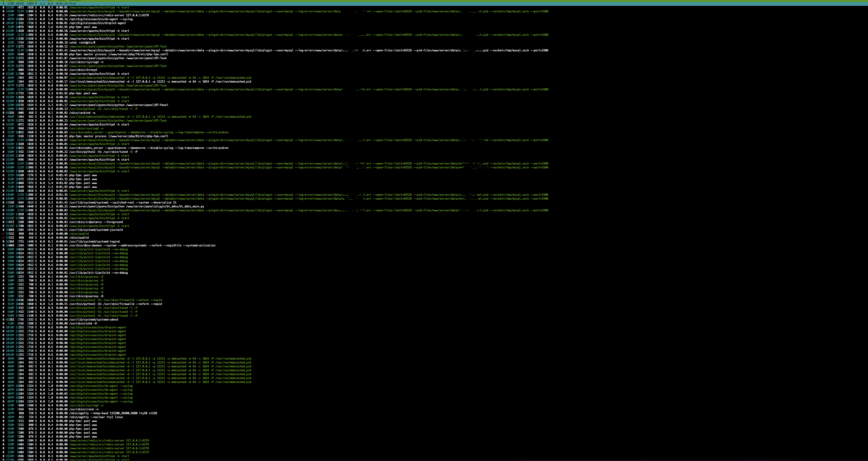Click the dbus-daemon --system process

[142, 245]
